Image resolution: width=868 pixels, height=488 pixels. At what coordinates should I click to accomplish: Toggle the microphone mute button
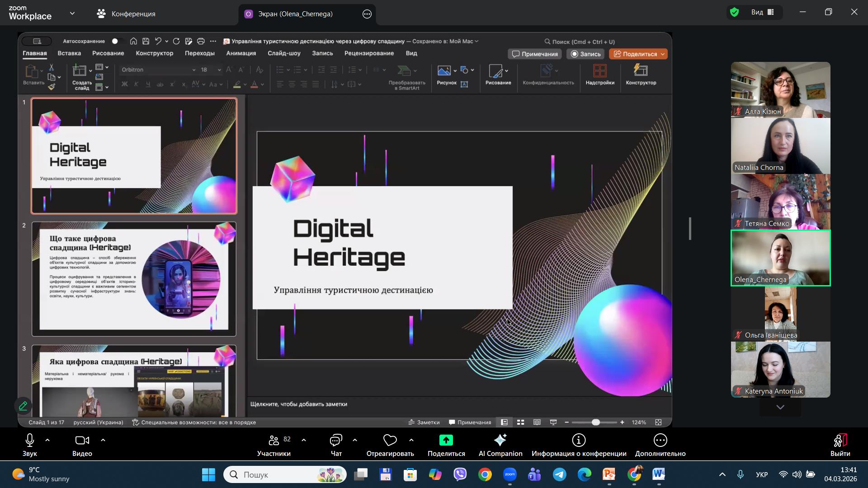point(30,441)
